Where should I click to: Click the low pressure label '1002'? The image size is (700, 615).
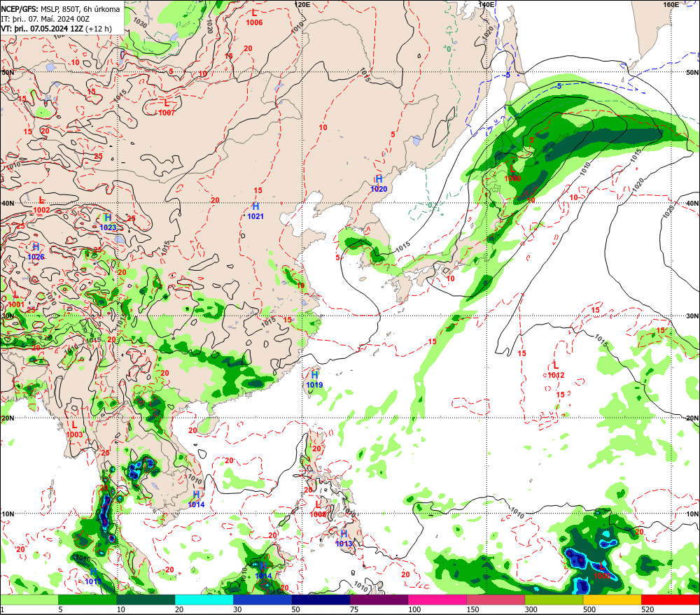point(41,210)
